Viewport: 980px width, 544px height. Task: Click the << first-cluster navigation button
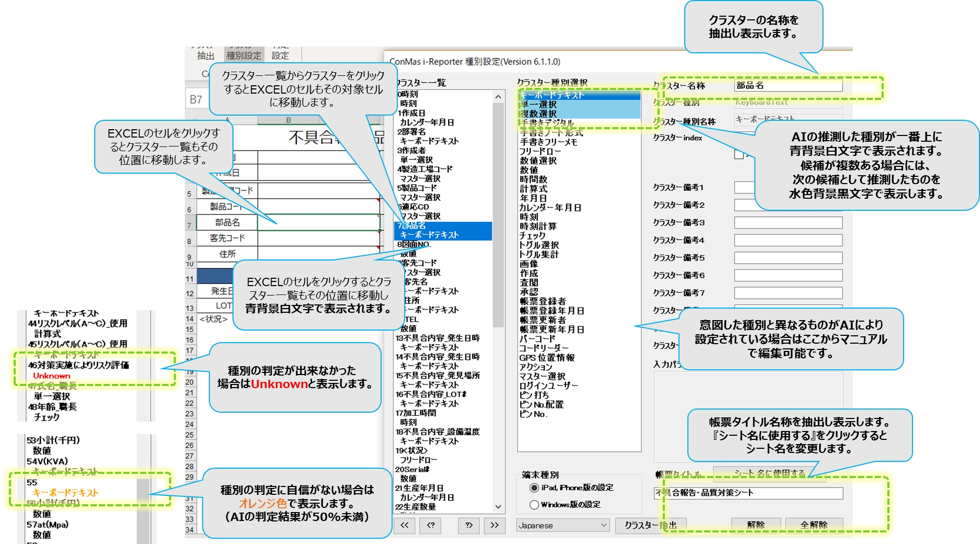point(404,525)
